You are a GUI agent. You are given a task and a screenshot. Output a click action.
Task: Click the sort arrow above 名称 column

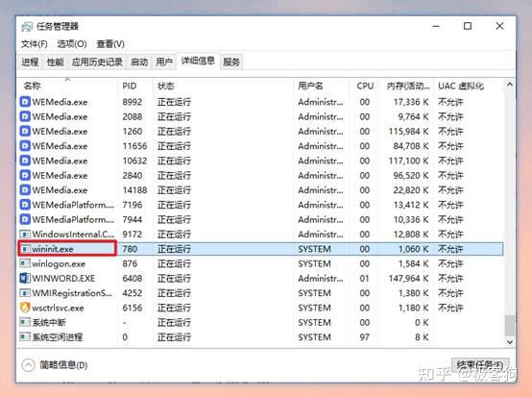(67, 80)
